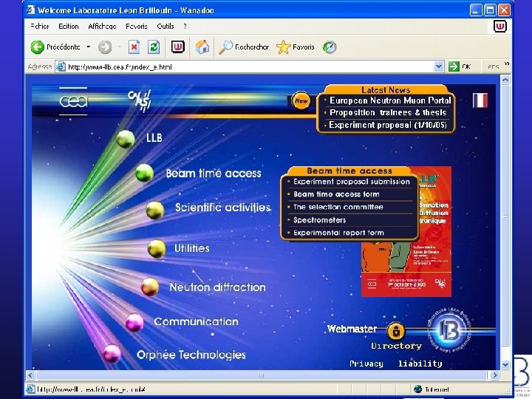Click the horizontal scrollbar right arrow
This screenshot has height=399, width=532.
pyautogui.click(x=495, y=375)
